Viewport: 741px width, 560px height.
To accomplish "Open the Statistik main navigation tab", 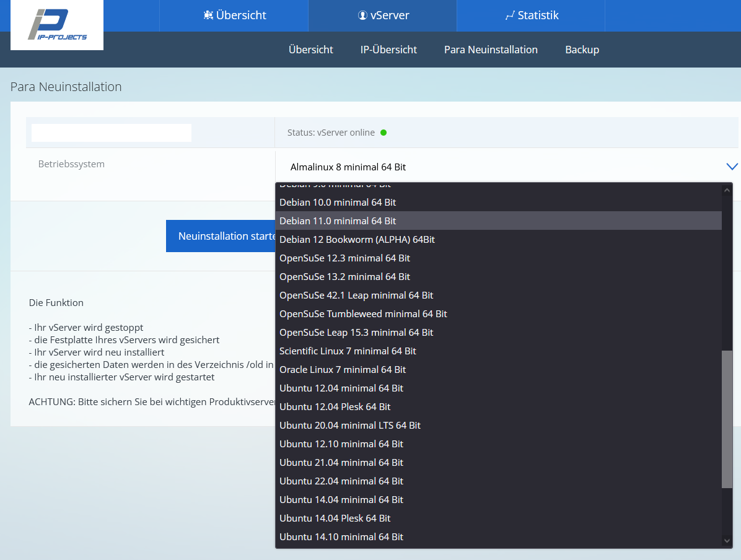I will 531,15.
